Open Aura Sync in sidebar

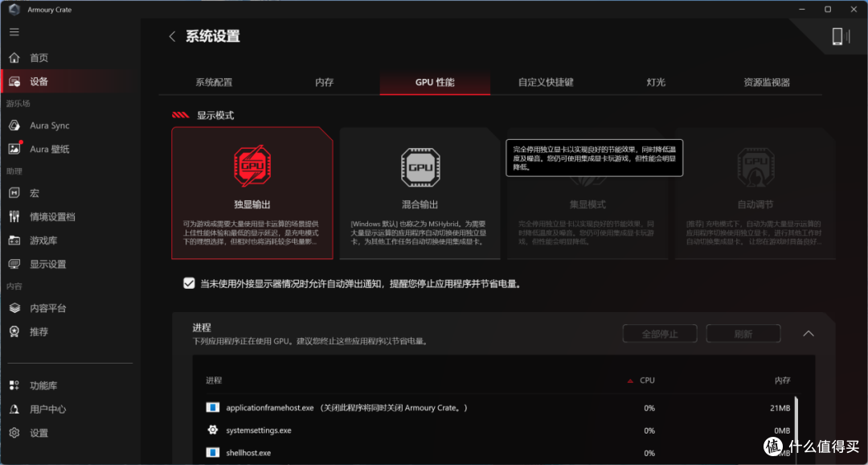click(49, 126)
